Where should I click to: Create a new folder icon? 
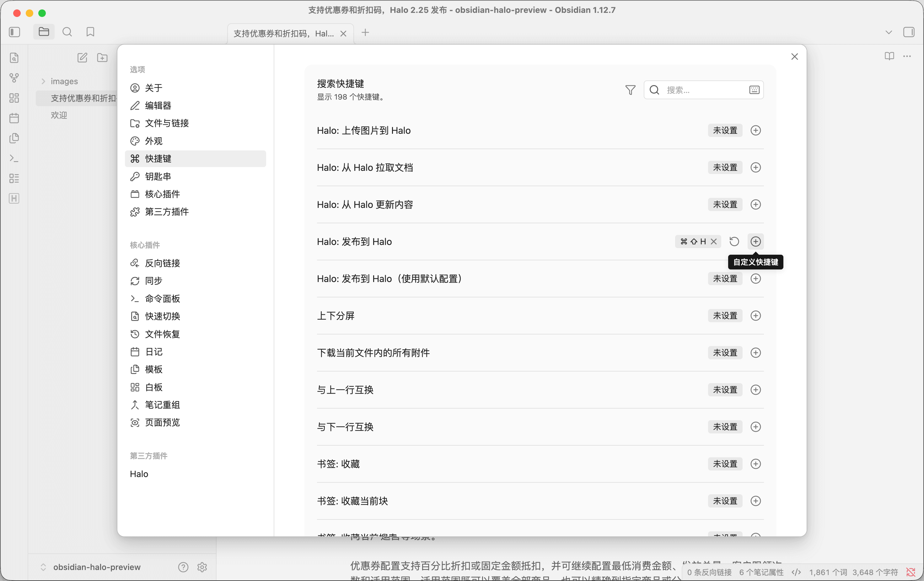coord(102,58)
